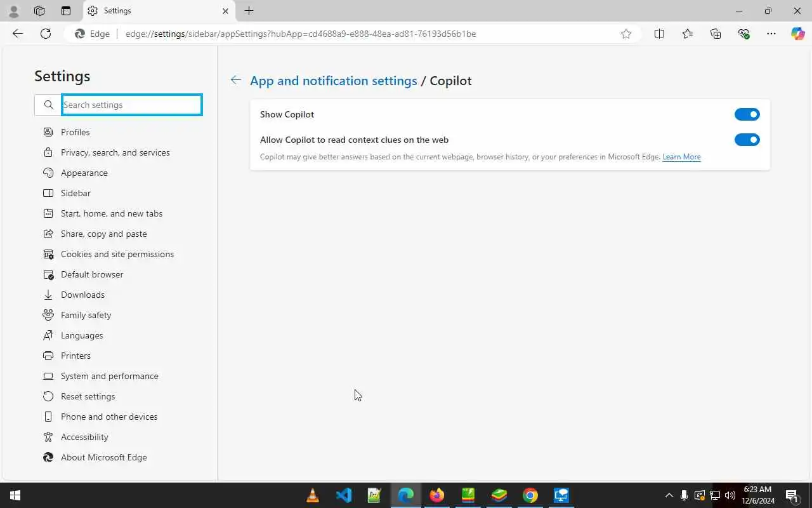
Task: Go back with arrow beside App and notification settings
Action: (x=235, y=80)
